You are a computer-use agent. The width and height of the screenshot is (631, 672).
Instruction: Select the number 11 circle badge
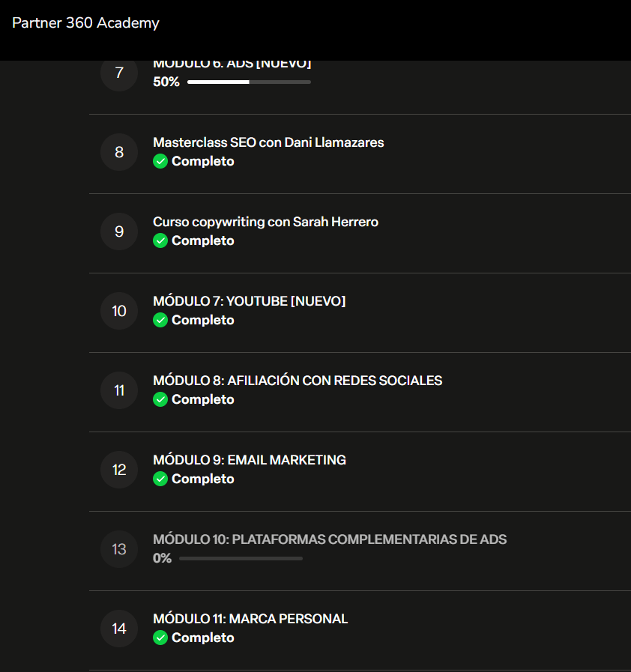(119, 390)
